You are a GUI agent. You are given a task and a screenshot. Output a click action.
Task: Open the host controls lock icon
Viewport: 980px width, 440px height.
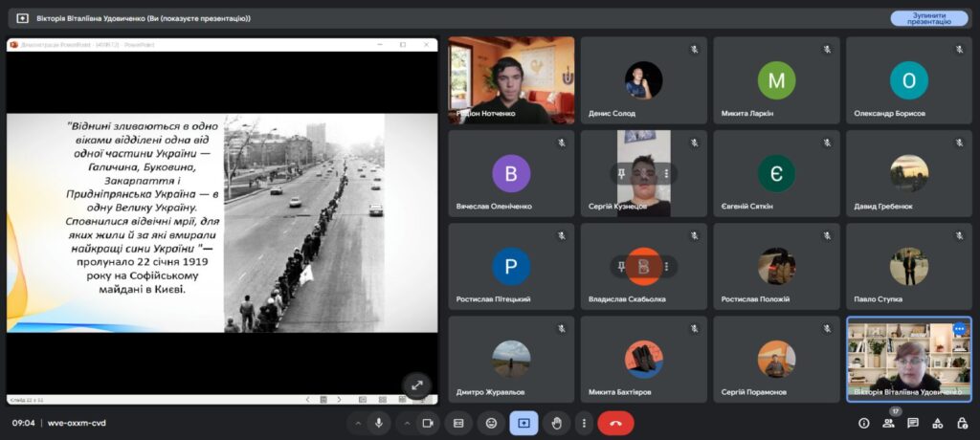click(963, 422)
